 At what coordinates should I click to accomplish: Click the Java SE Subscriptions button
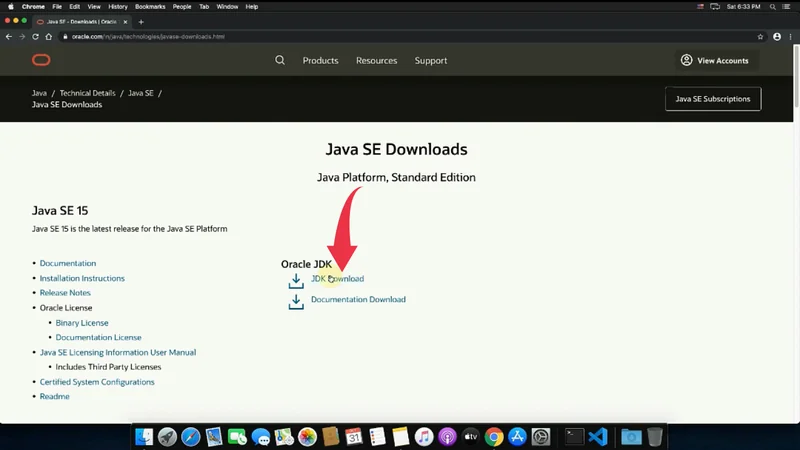(x=713, y=99)
